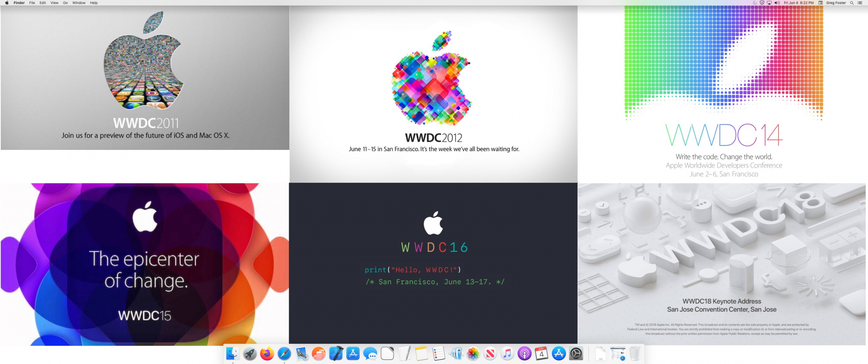Viewport: 868px width, 364px height.
Task: Open yellow Notes icon in Dock
Action: coord(421,354)
